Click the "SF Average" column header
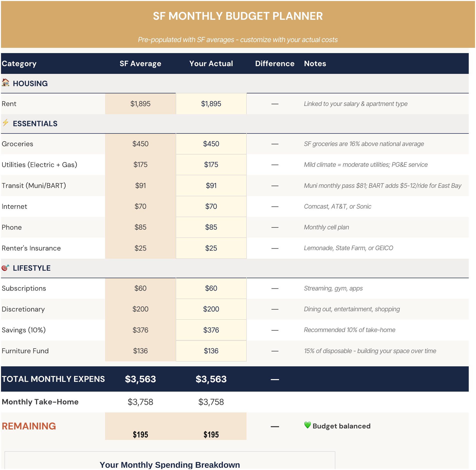 coord(140,64)
